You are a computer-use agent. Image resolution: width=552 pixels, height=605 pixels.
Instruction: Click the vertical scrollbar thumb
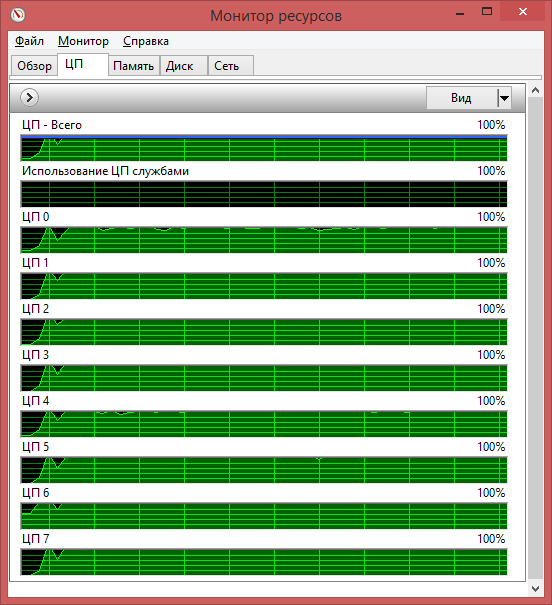pos(535,338)
